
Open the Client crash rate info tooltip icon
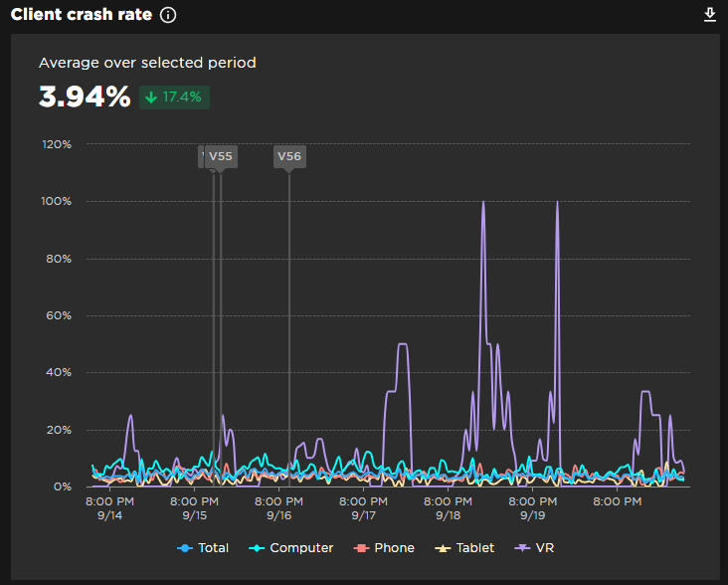coord(168,15)
